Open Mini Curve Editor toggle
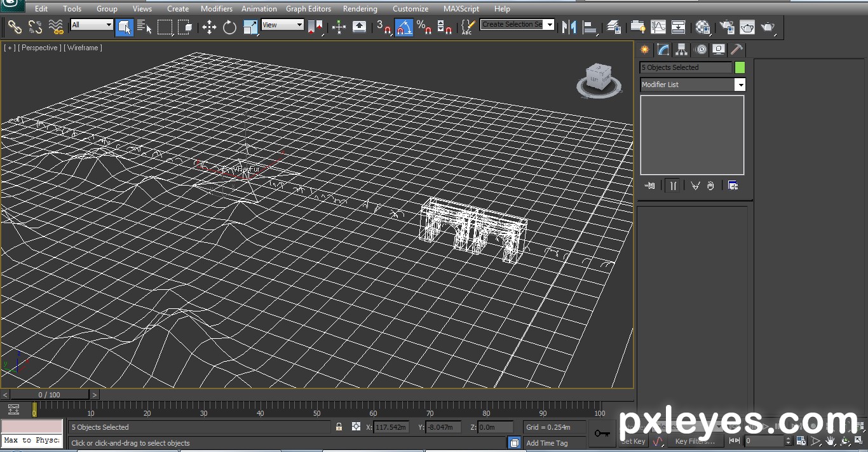Image resolution: width=868 pixels, height=452 pixels. [13, 409]
